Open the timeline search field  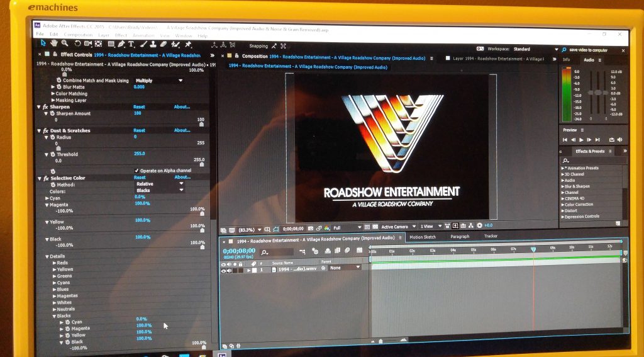[277, 252]
